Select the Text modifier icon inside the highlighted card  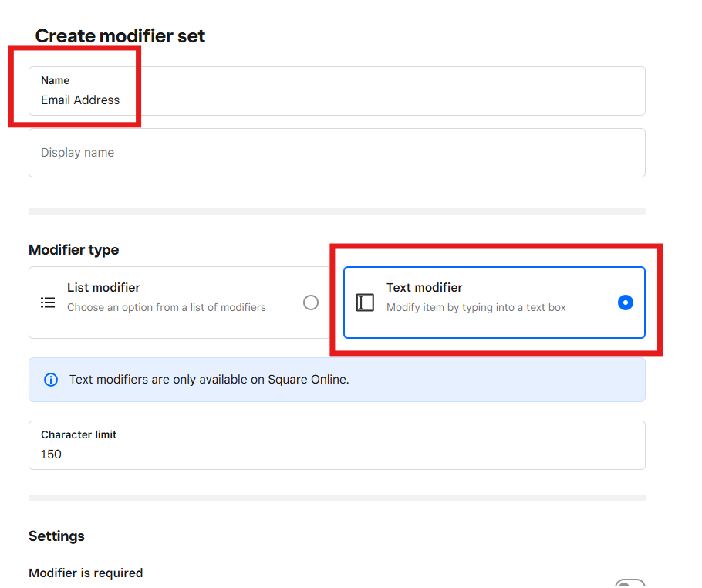[x=365, y=302]
